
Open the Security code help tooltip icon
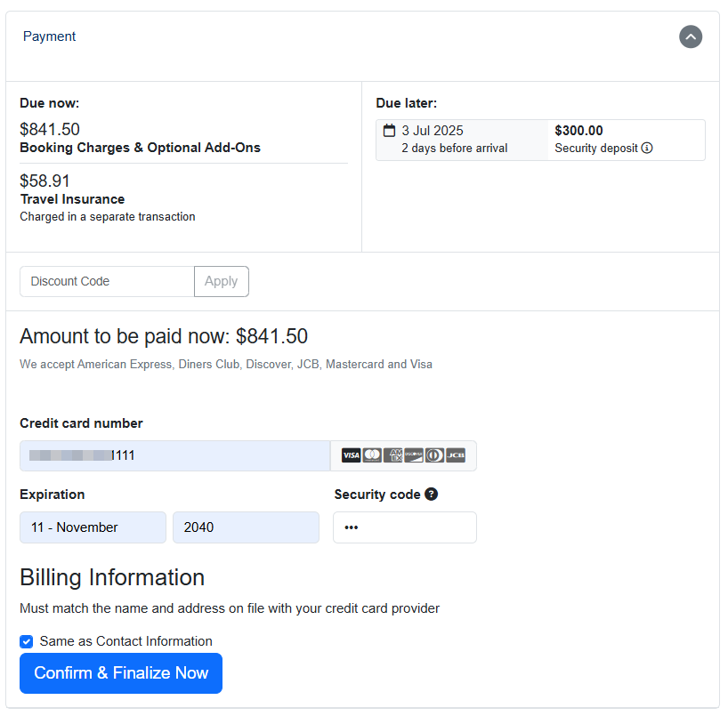pyautogui.click(x=432, y=495)
